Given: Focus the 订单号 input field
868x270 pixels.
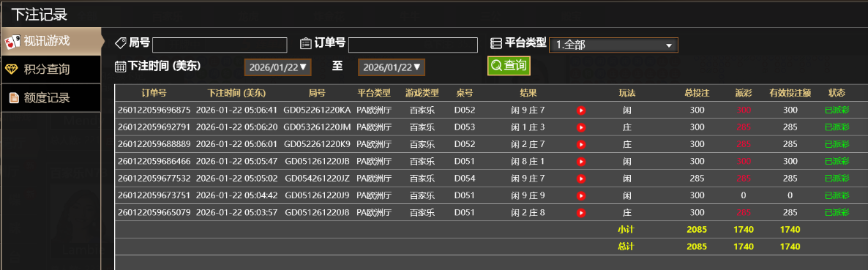Looking at the screenshot, I should coord(413,45).
